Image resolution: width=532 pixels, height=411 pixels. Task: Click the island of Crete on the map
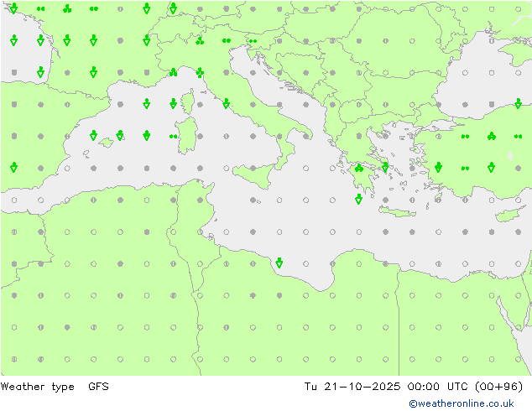pos(397,211)
